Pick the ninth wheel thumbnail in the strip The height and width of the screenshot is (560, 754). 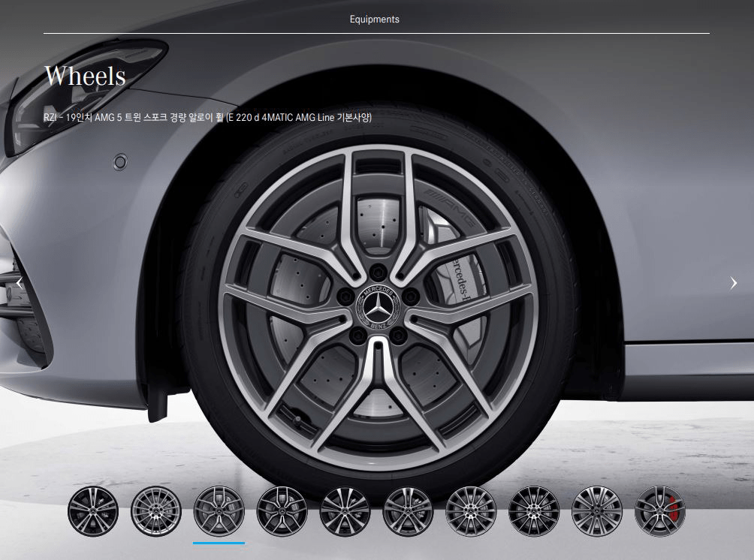point(597,510)
